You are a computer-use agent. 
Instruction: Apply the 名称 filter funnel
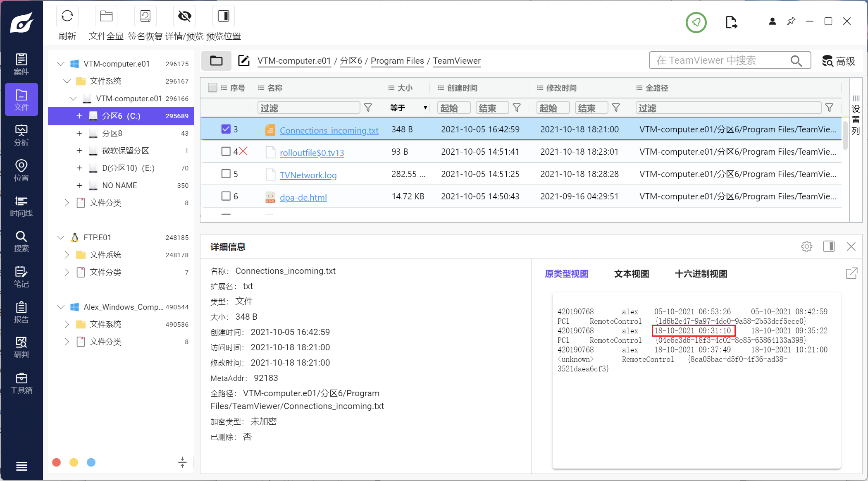(368, 108)
